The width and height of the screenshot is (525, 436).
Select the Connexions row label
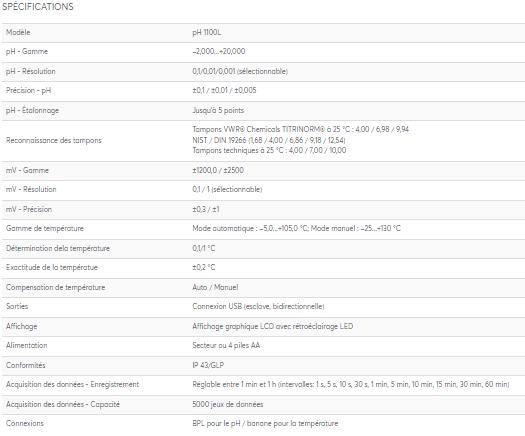pos(25,423)
